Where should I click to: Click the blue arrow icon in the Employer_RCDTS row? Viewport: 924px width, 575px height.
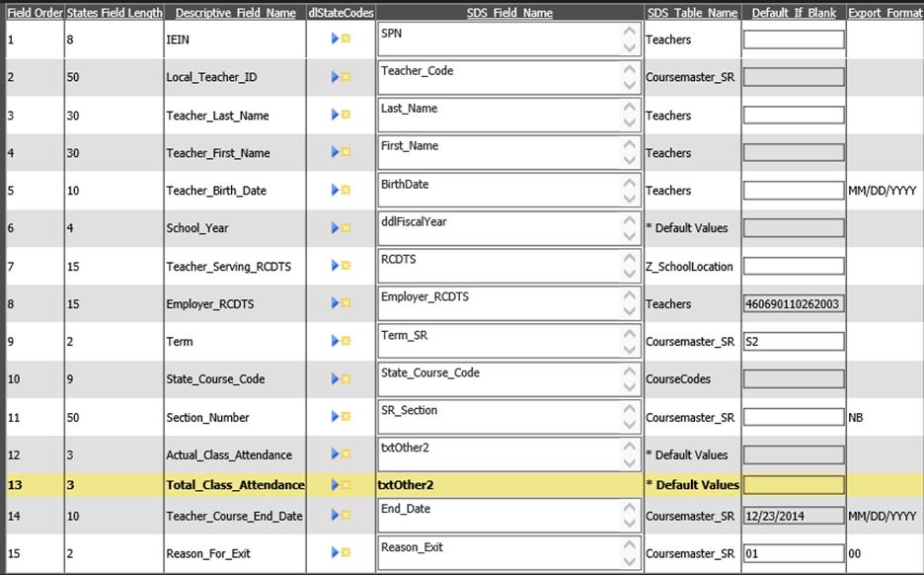(x=336, y=304)
